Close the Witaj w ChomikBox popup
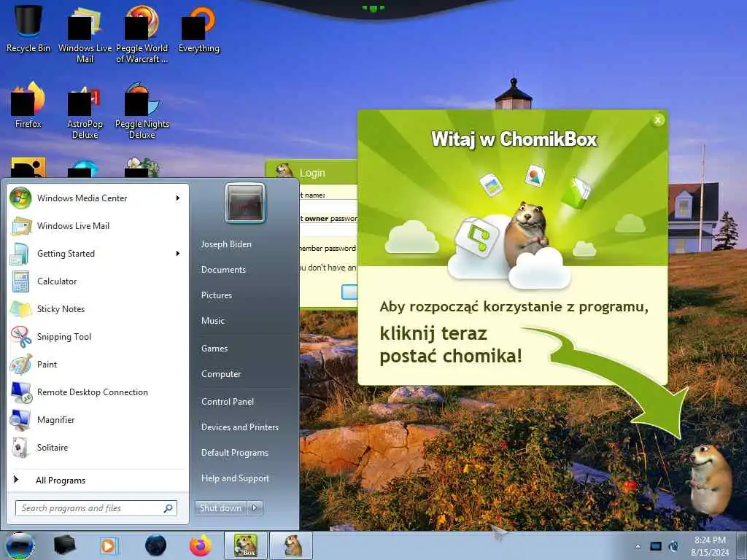The height and width of the screenshot is (560, 747). (x=658, y=120)
